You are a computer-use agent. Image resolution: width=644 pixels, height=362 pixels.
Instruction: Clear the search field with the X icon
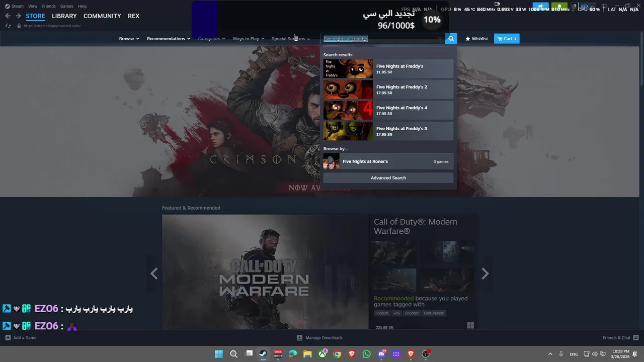[x=440, y=39]
